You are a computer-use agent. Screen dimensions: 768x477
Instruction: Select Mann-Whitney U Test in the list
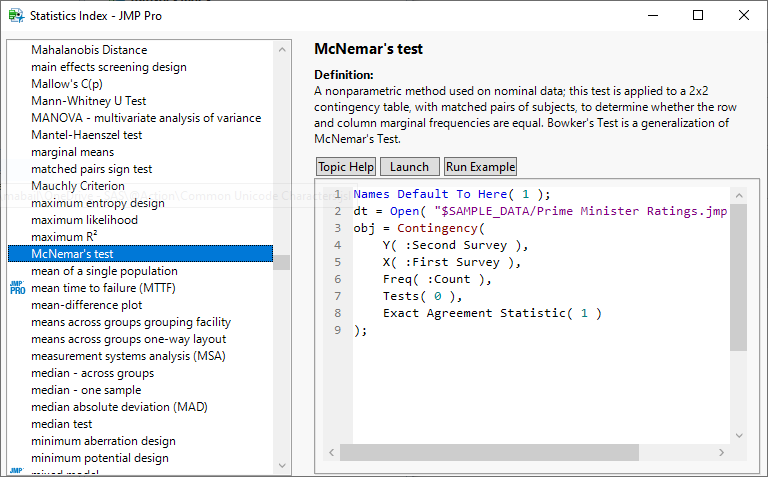coord(88,101)
